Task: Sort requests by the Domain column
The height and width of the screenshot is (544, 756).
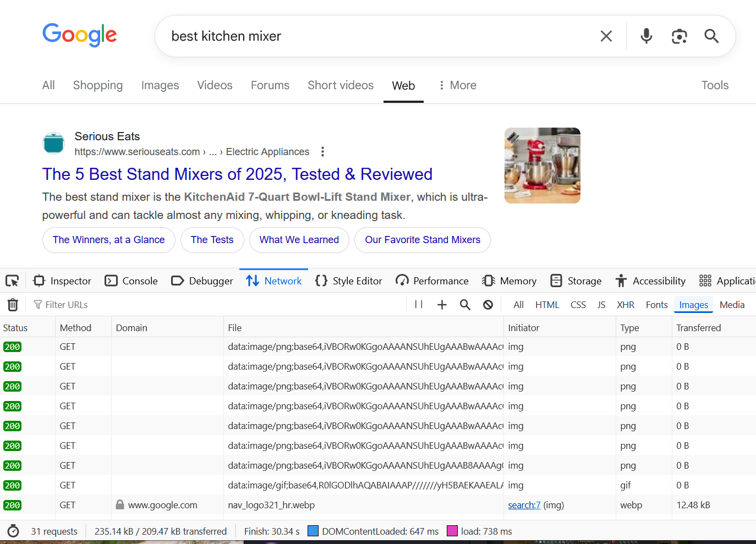Action: (167, 328)
